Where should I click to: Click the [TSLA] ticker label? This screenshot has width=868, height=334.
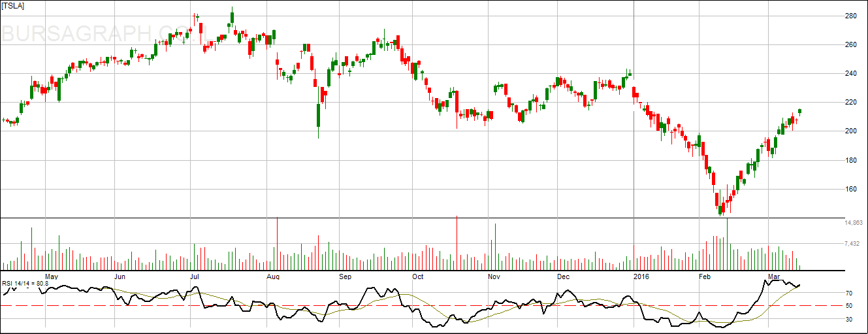coord(14,5)
